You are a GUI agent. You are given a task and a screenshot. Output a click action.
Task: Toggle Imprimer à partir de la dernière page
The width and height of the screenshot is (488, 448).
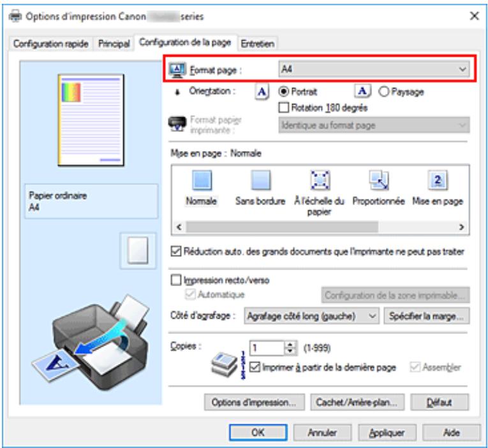(x=255, y=367)
